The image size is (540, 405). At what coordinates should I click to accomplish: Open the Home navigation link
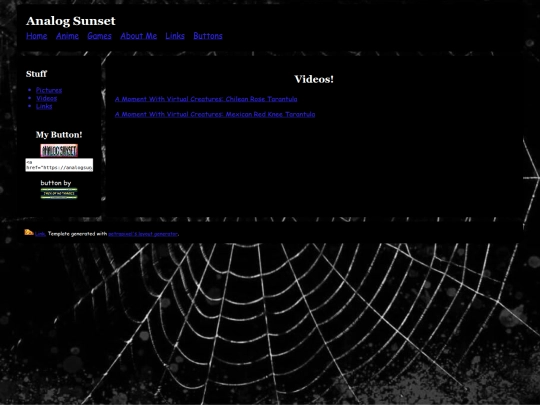point(37,36)
